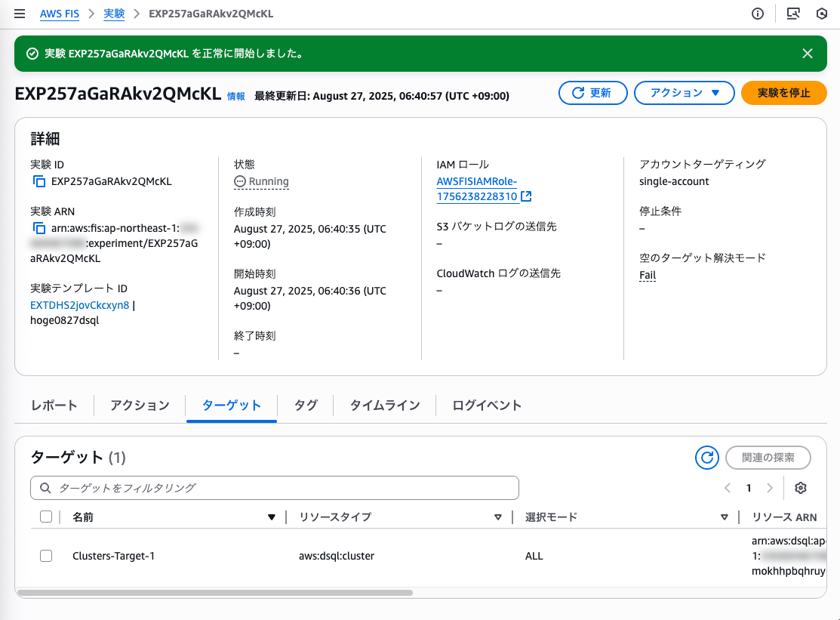Copy the experiment ARN
The image size is (840, 620).
pyautogui.click(x=39, y=228)
